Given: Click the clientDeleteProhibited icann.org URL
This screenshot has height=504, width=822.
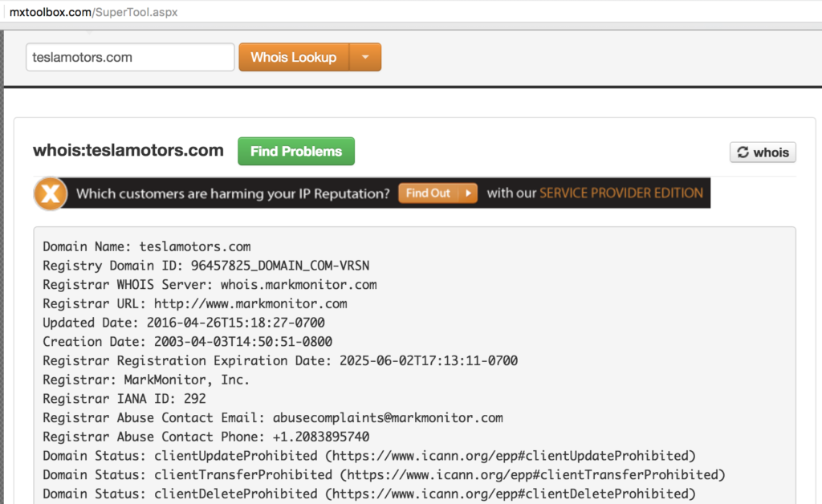Looking at the screenshot, I should click(511, 494).
